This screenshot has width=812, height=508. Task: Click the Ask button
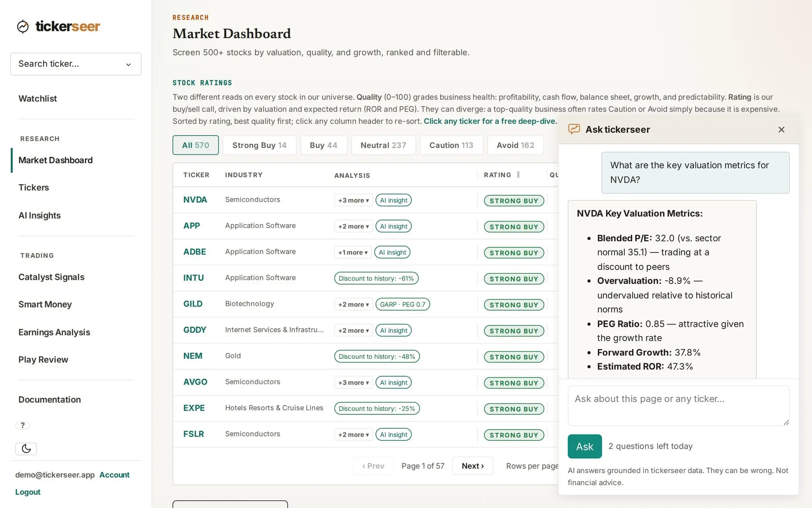[x=584, y=446]
